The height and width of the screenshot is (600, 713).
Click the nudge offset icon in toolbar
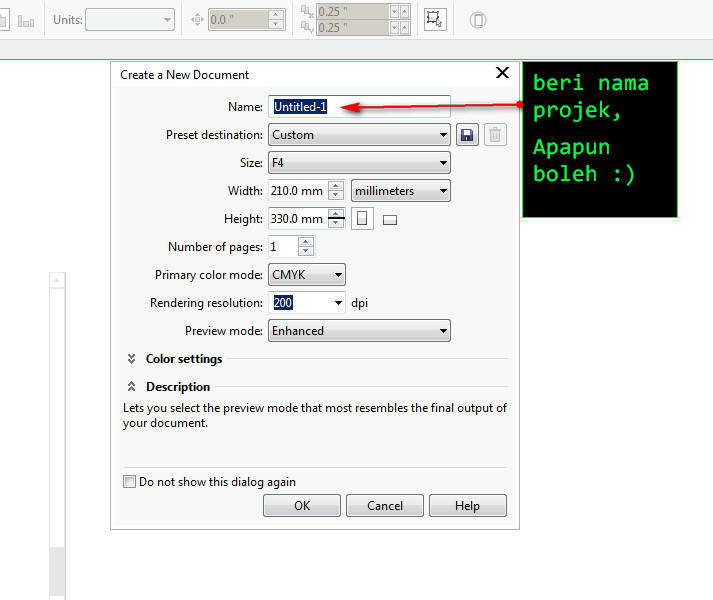(x=197, y=20)
